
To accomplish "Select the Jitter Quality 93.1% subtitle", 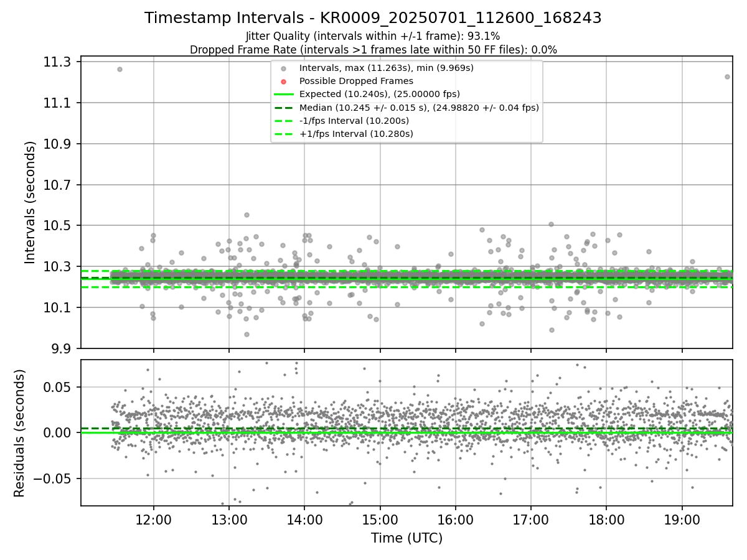I will [x=373, y=36].
